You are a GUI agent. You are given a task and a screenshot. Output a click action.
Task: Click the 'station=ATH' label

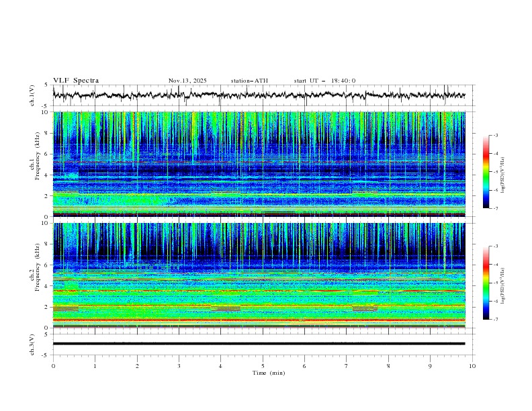tap(249, 81)
